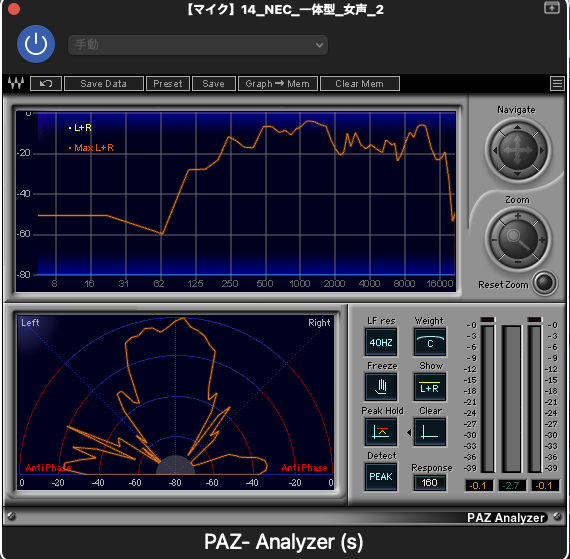The width and height of the screenshot is (570, 559).
Task: Click the 16000 frequency axis label
Action: point(440,283)
